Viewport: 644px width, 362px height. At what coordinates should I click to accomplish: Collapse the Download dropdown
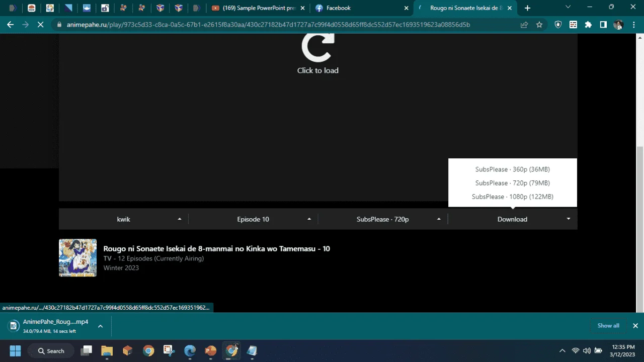[x=512, y=219]
